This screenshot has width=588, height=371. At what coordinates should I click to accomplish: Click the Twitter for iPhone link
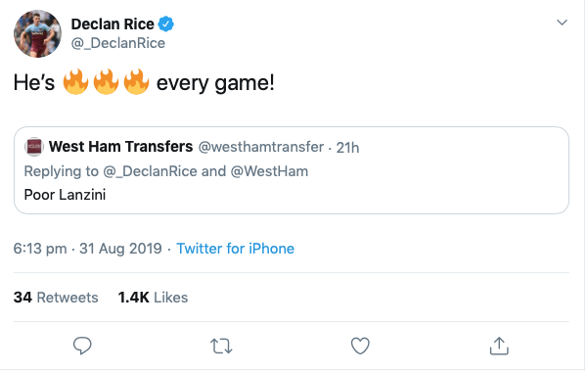click(235, 249)
